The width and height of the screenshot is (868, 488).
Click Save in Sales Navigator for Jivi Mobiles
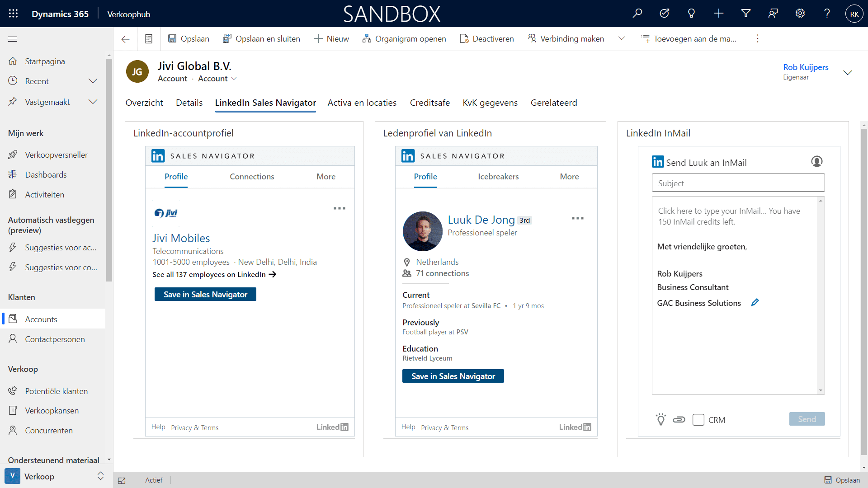tap(205, 294)
